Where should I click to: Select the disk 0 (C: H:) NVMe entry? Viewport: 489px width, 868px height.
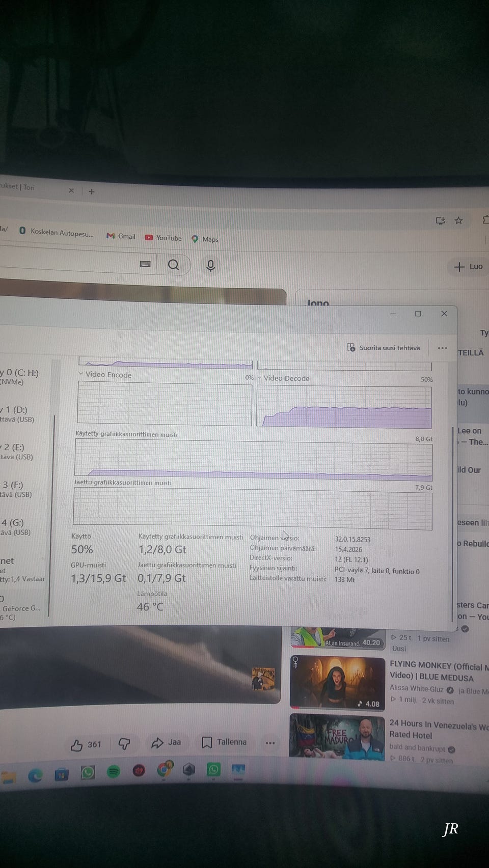pos(19,377)
